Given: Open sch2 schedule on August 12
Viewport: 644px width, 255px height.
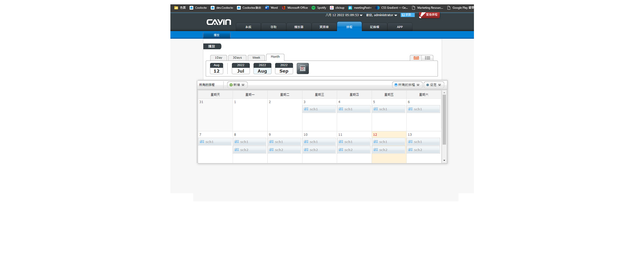Looking at the screenshot, I should 388,150.
